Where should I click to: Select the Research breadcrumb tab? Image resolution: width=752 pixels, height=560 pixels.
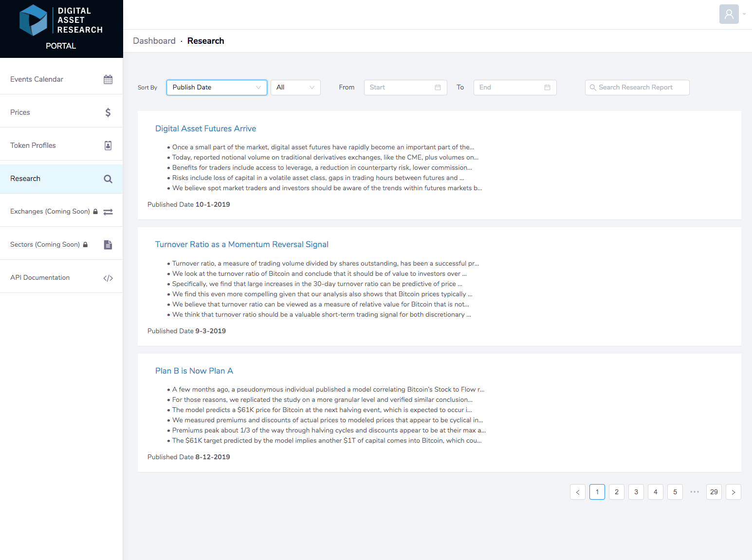click(x=205, y=41)
